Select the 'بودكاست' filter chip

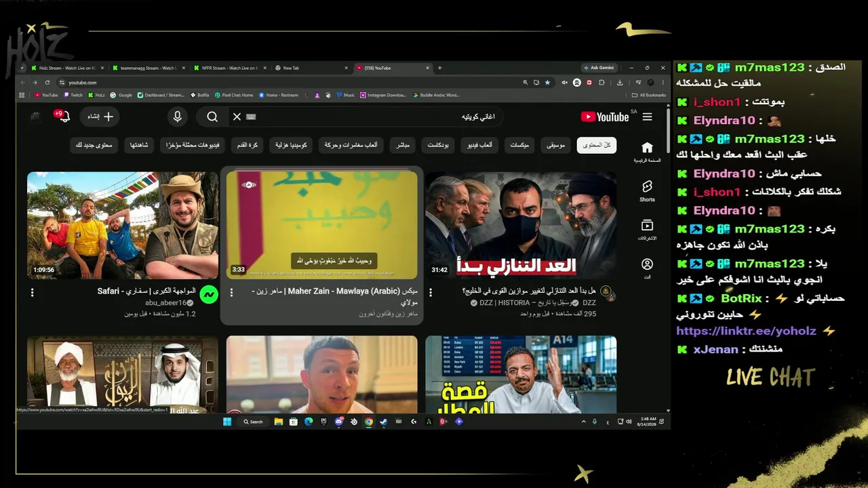pyautogui.click(x=438, y=145)
